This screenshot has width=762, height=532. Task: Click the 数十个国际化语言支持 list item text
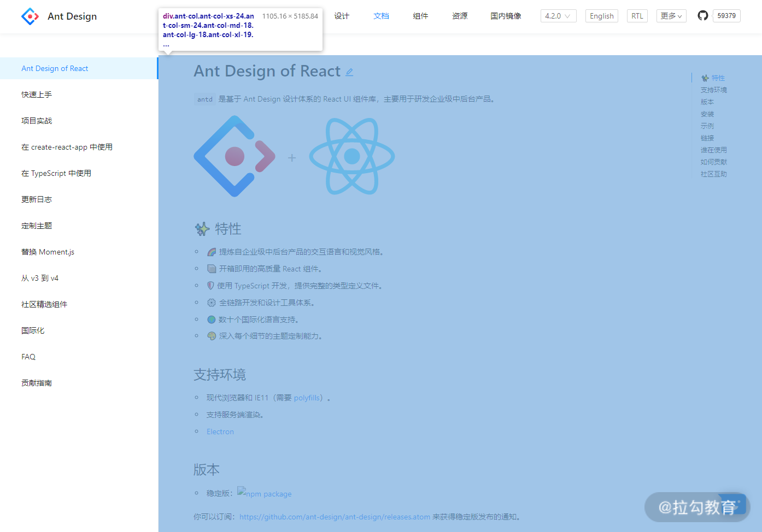pos(259,320)
